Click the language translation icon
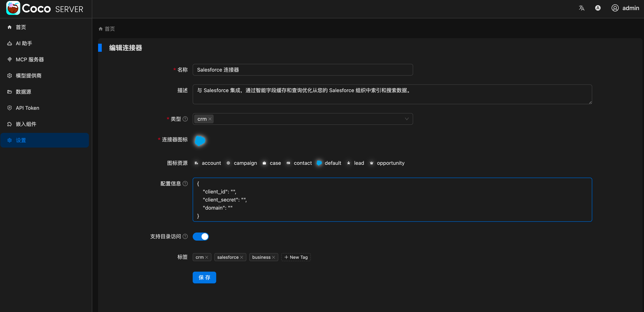Screen dimensions: 644x312 click(582, 8)
